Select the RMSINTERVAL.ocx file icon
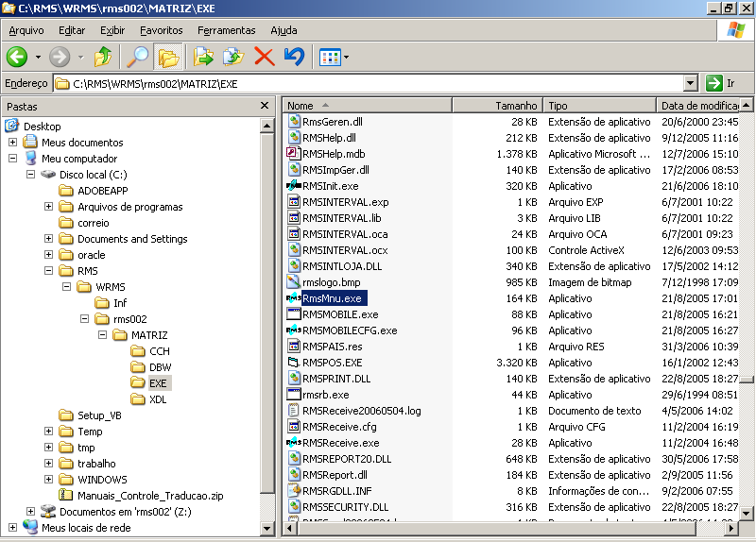 (294, 249)
